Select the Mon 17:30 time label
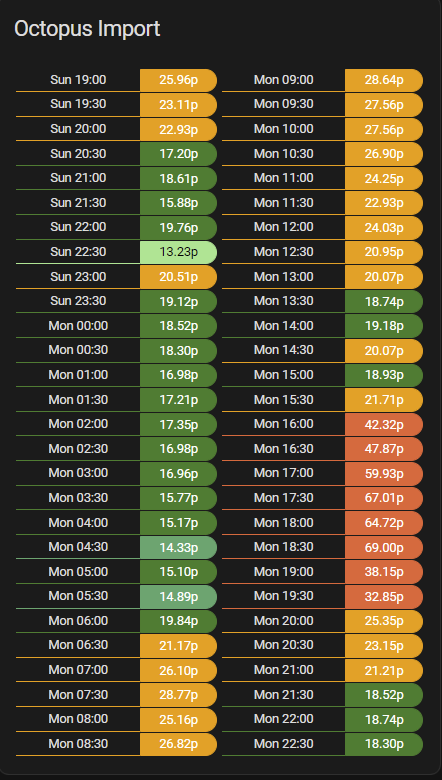The width and height of the screenshot is (442, 780). (284, 497)
